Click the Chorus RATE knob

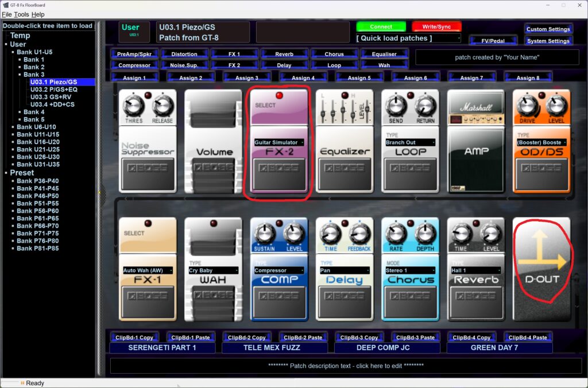(396, 234)
